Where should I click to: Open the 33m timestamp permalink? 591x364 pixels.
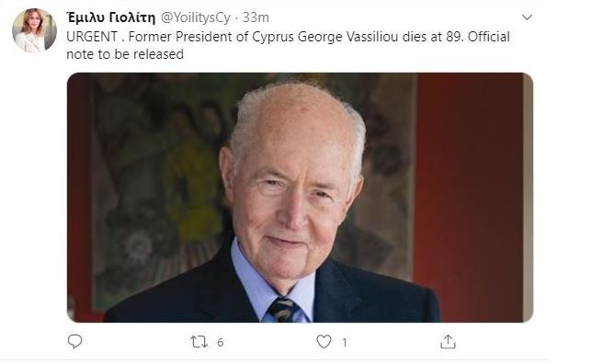coord(256,17)
